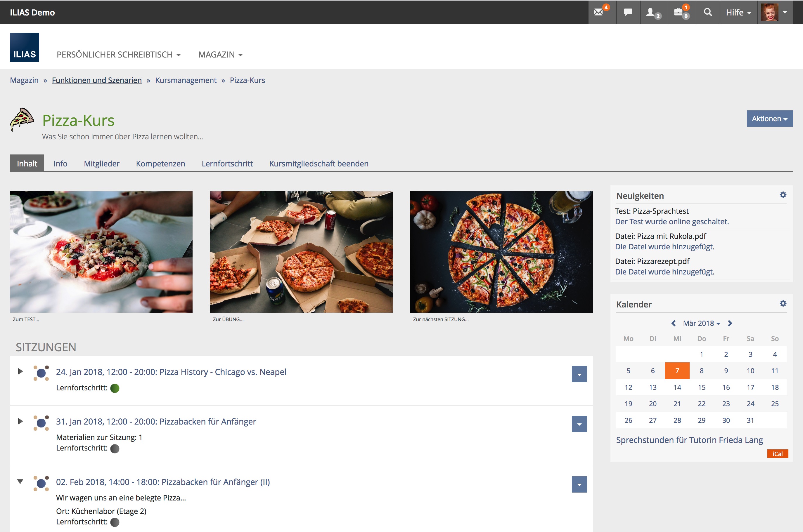The height and width of the screenshot is (532, 803).
Task: Collapse the 02. Feb Pizzabacken session
Action: pyautogui.click(x=20, y=481)
